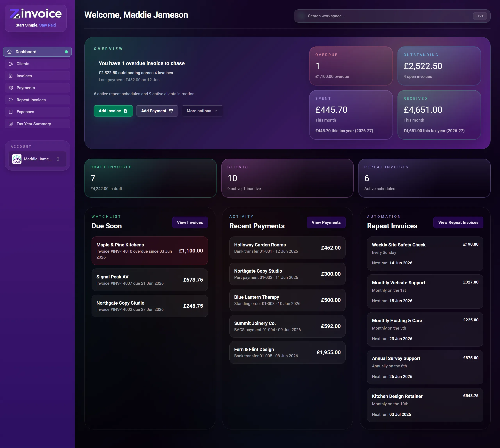
Task: Click the Tax Year Summary chart icon
Action: (11, 124)
